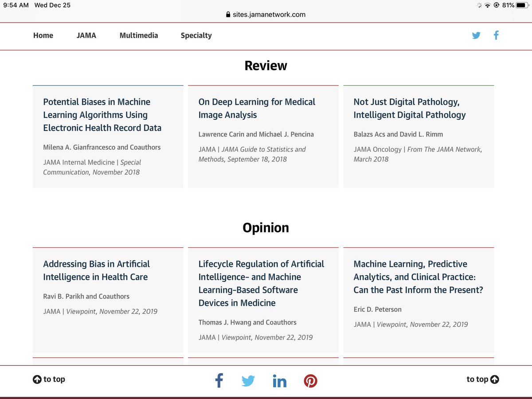Tap citation under Ravi B. Parikh article

click(100, 312)
